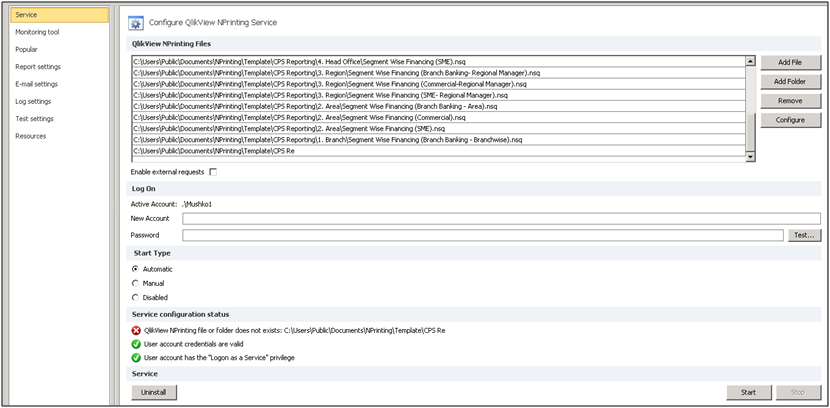
Task: Click the NPrinting Service gear icon
Action: pyautogui.click(x=136, y=23)
